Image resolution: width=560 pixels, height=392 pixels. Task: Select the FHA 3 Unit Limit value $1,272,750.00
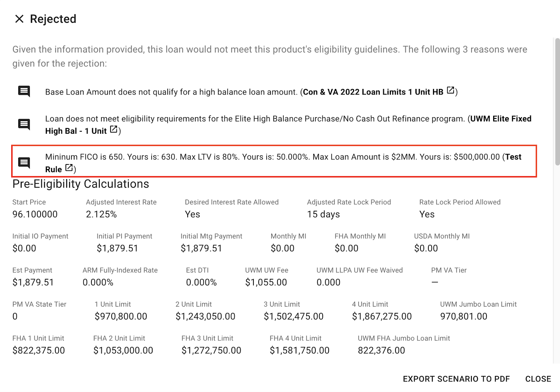tap(211, 350)
